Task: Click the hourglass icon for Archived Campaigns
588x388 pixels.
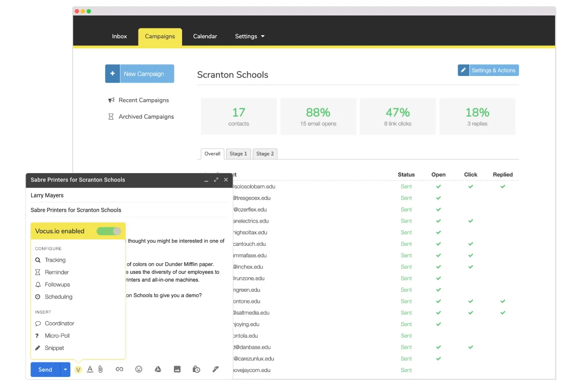Action: pyautogui.click(x=111, y=117)
